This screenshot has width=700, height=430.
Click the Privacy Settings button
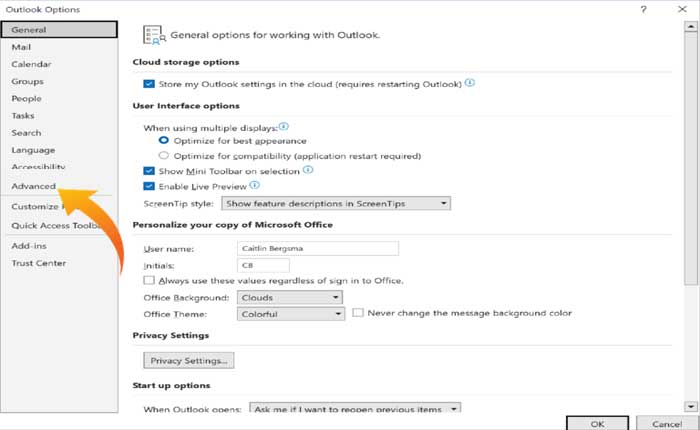point(190,360)
